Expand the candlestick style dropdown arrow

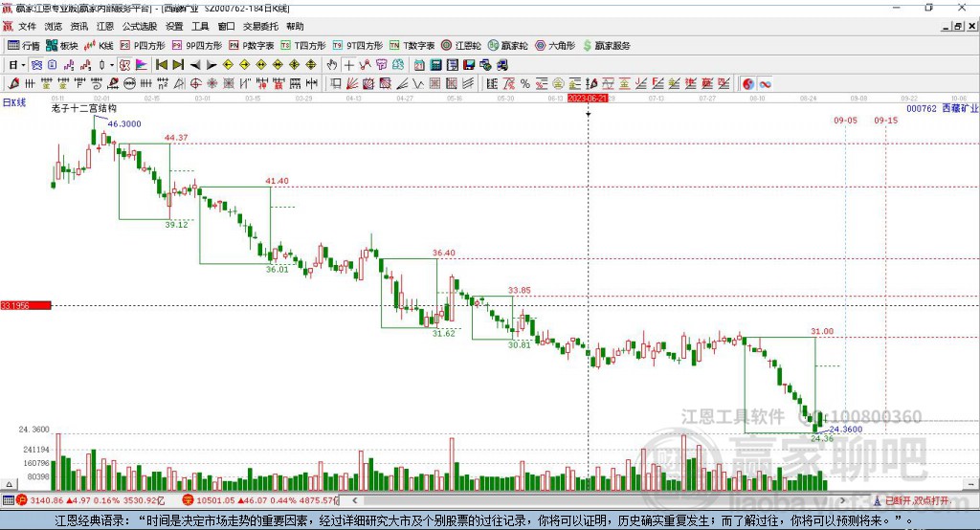point(112,65)
